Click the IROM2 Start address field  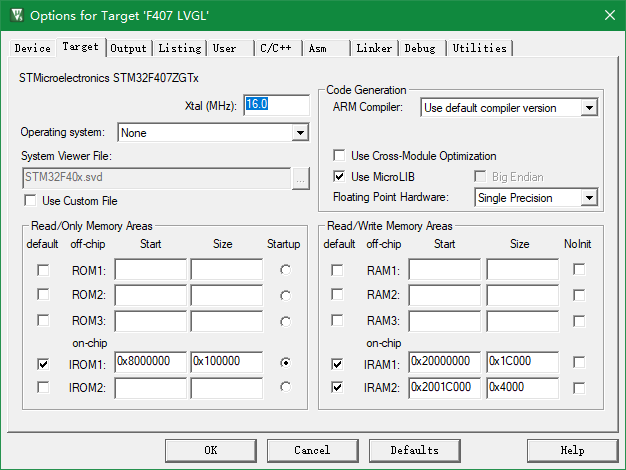[x=151, y=388]
